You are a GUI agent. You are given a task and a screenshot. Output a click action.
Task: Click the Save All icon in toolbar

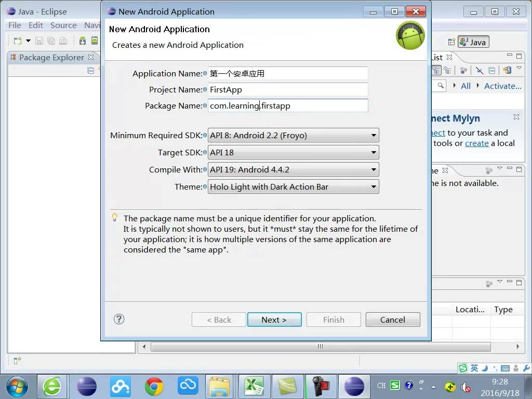coord(51,41)
